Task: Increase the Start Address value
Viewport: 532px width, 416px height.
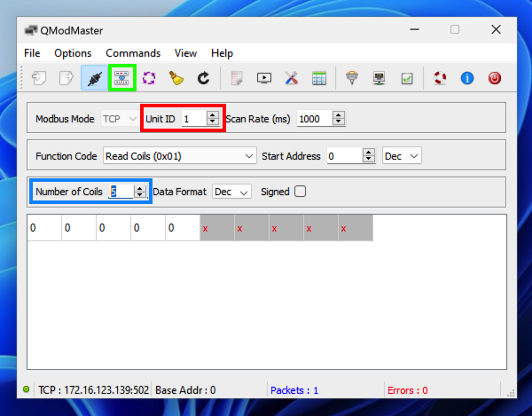Action: coord(369,152)
